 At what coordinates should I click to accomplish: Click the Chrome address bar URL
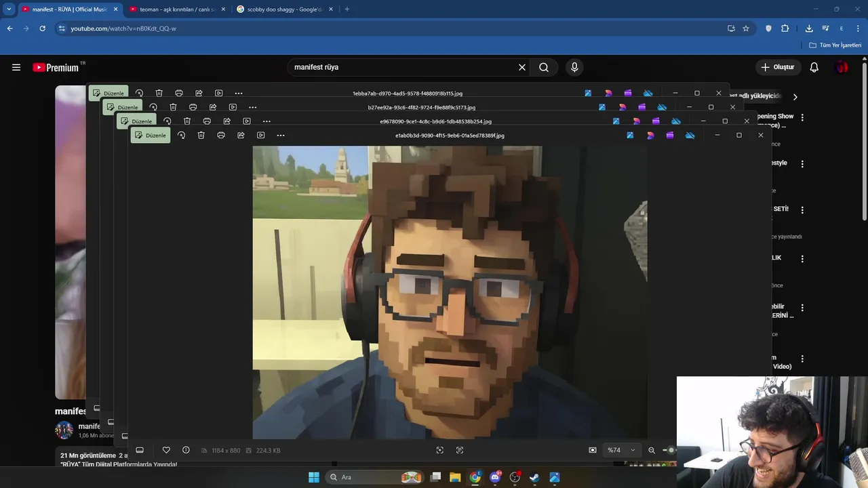pyautogui.click(x=123, y=28)
